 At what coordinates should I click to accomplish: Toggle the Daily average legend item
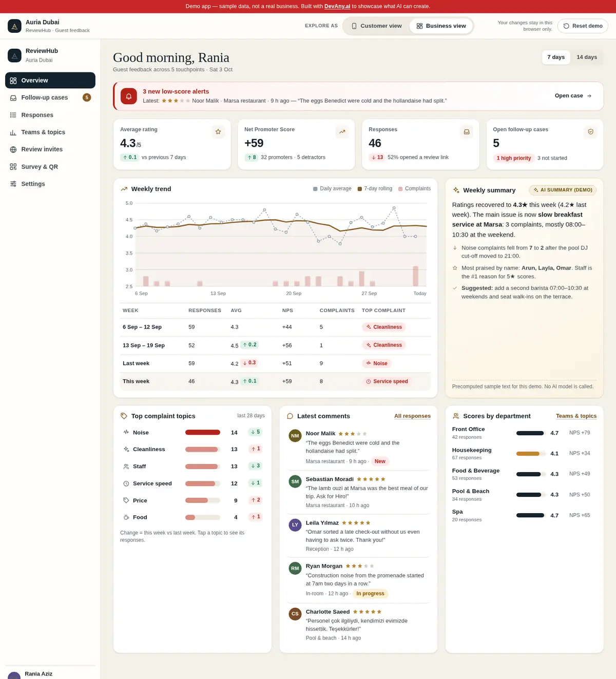click(x=332, y=189)
